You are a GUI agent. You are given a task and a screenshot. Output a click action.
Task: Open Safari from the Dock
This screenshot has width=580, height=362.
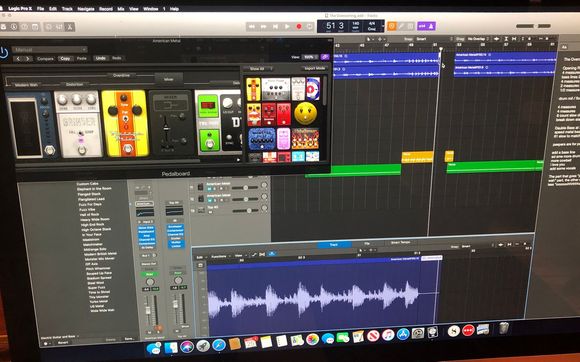(x=219, y=345)
